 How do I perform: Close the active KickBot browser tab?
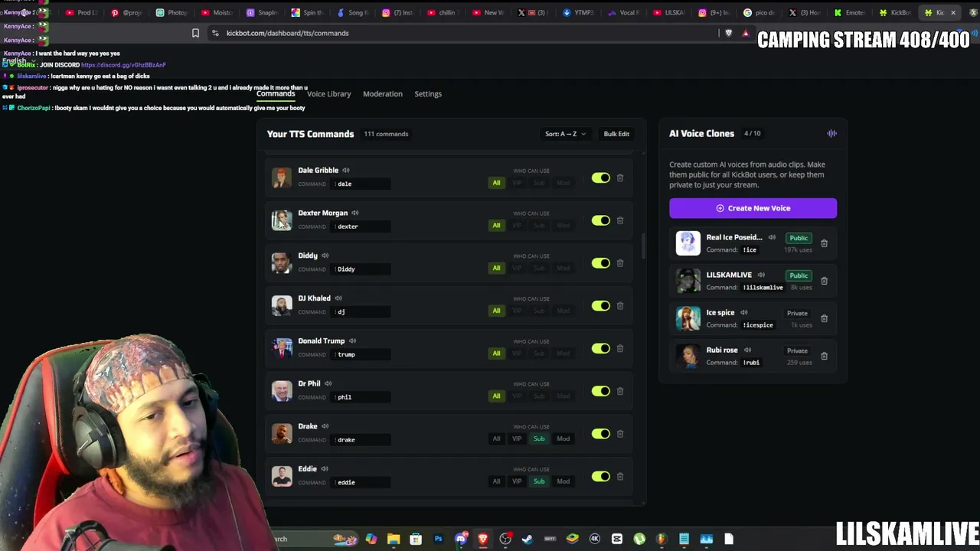953,12
